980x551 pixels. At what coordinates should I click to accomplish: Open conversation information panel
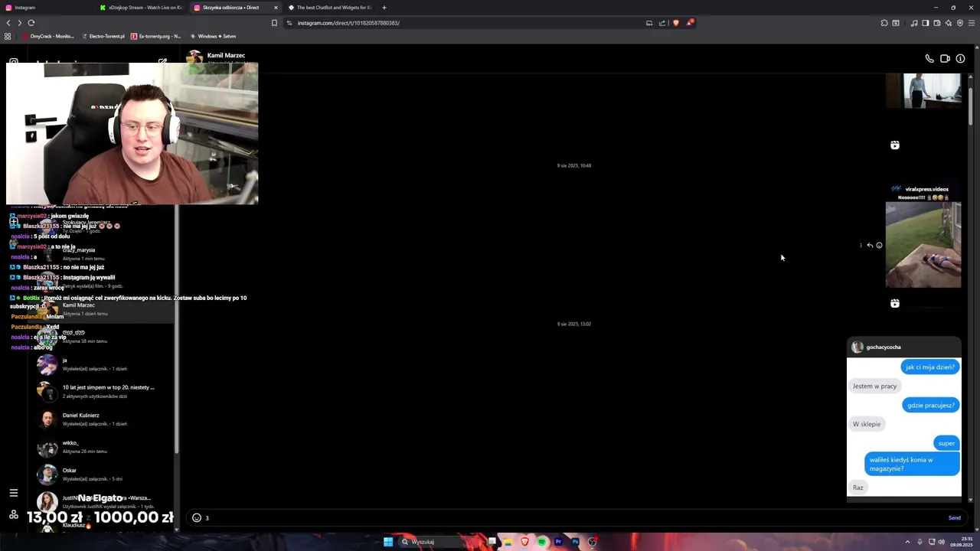click(960, 58)
